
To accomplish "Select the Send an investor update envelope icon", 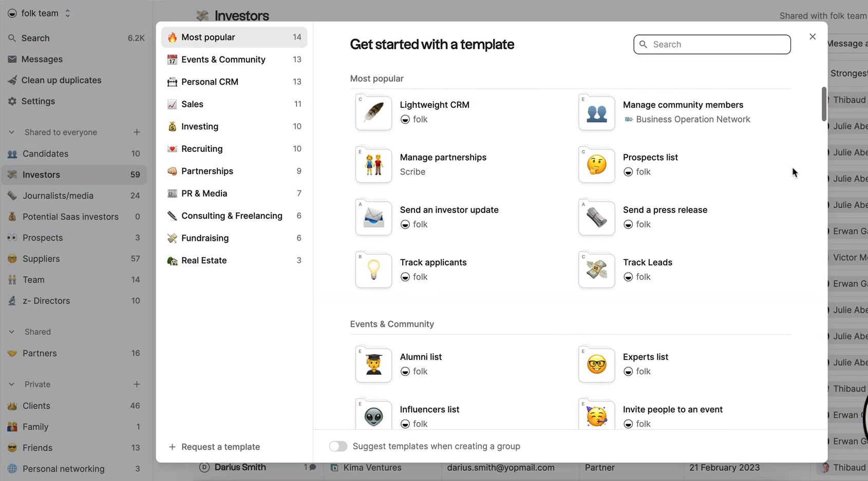I will (x=373, y=218).
